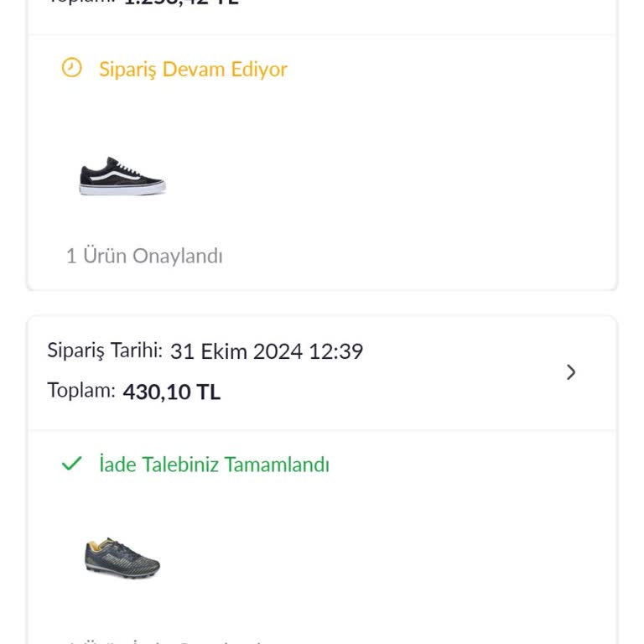The image size is (644, 644).
Task: Click the orange clock status icon
Action: coord(72,68)
